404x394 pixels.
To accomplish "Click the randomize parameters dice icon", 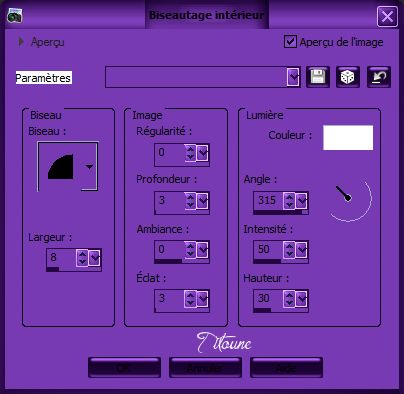I will point(348,77).
